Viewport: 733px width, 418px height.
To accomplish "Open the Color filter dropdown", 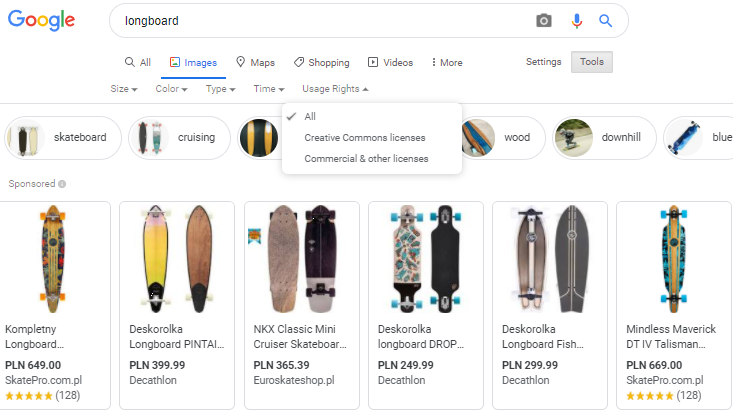I will click(x=172, y=89).
